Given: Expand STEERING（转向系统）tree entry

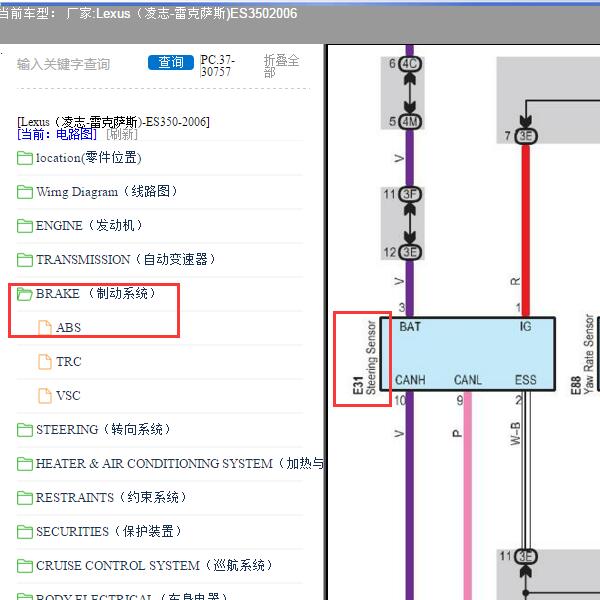Looking at the screenshot, I should 103,429.
